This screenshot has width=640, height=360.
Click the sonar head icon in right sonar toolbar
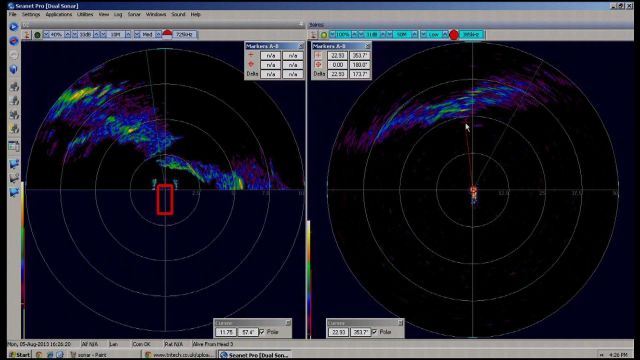pyautogui.click(x=313, y=35)
